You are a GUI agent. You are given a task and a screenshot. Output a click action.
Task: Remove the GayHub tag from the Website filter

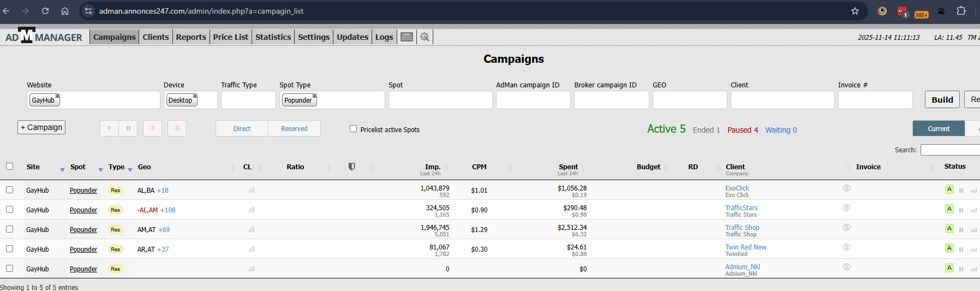57,96
